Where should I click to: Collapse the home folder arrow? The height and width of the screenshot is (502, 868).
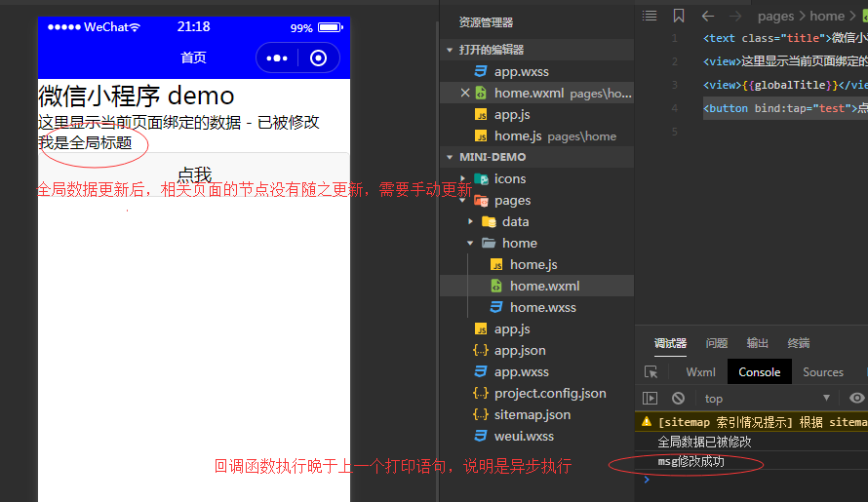470,243
